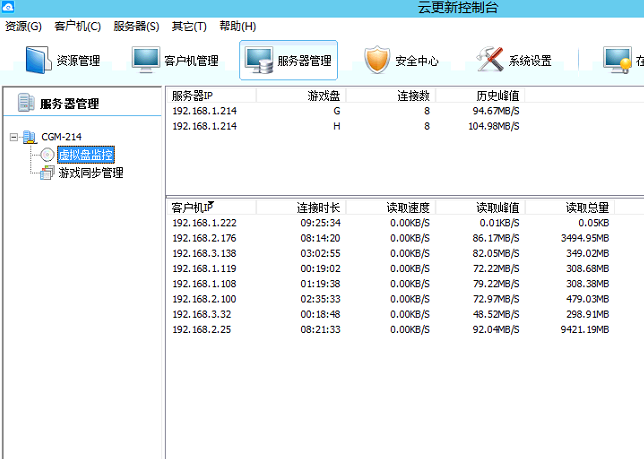The height and width of the screenshot is (459, 644).
Task: Open the 客户机(C) menu
Action: 77,26
